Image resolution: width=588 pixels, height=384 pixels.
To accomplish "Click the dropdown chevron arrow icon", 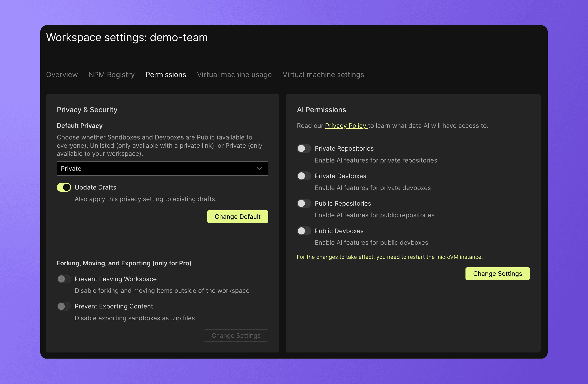I will pos(259,169).
